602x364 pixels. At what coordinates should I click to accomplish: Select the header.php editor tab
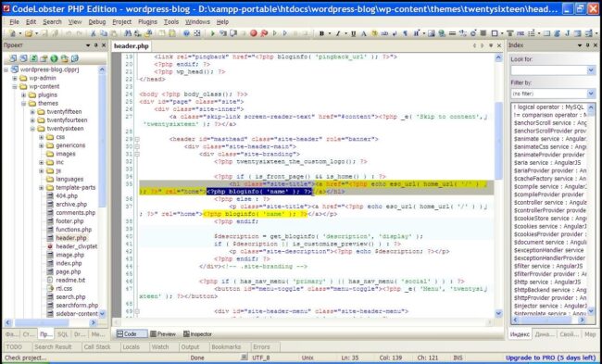tap(132, 46)
